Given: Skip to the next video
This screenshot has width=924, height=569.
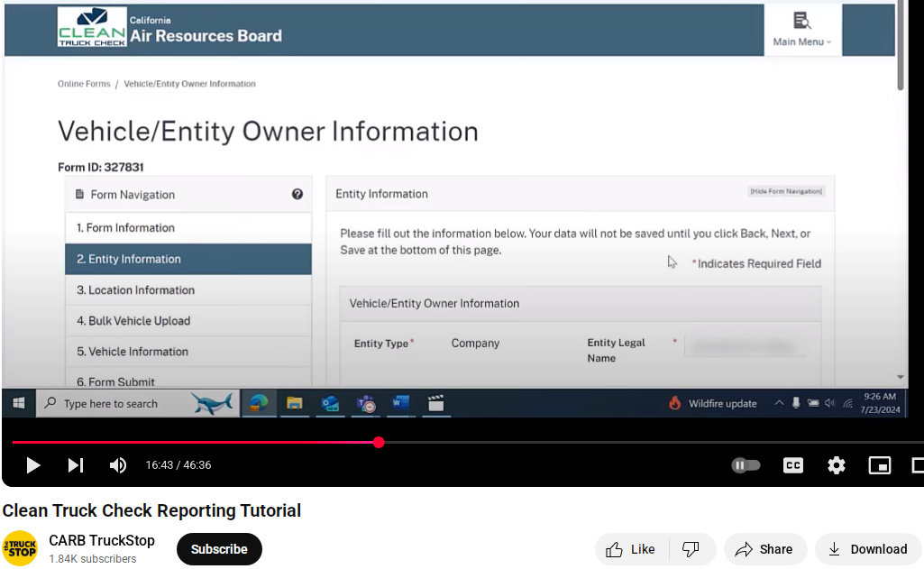Looking at the screenshot, I should click(x=76, y=465).
